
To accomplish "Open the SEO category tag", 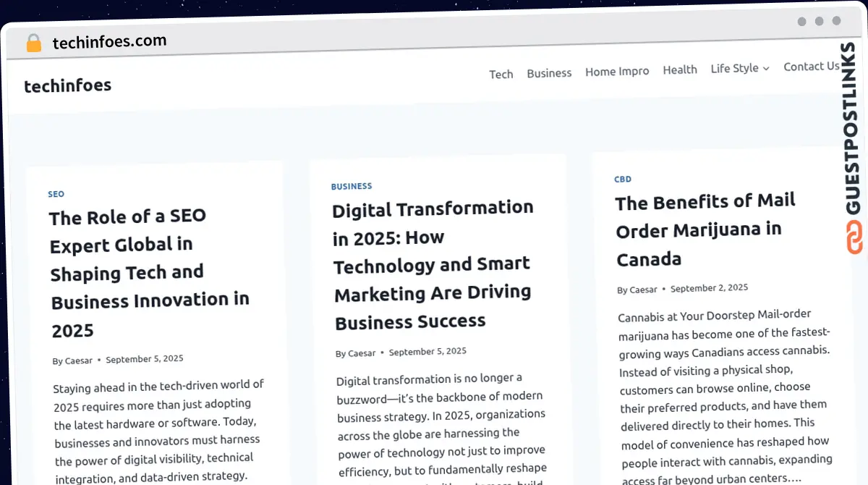I will coord(56,194).
